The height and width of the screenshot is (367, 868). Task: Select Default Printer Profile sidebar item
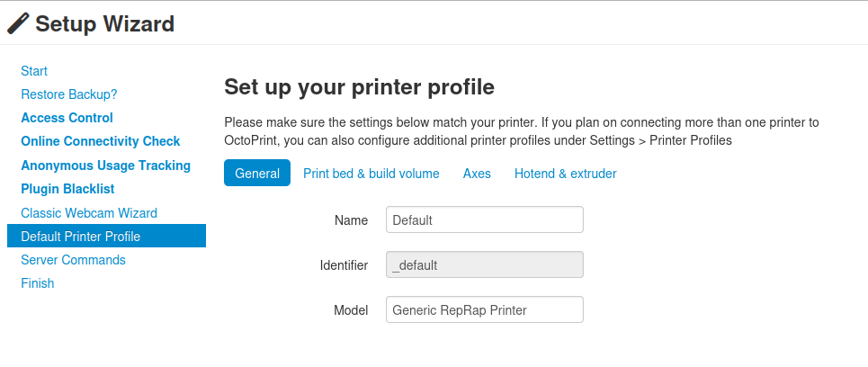106,236
